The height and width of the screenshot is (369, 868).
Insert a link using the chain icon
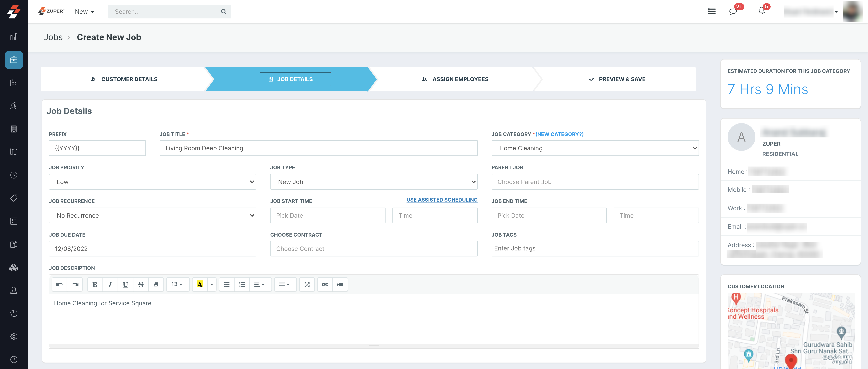325,284
